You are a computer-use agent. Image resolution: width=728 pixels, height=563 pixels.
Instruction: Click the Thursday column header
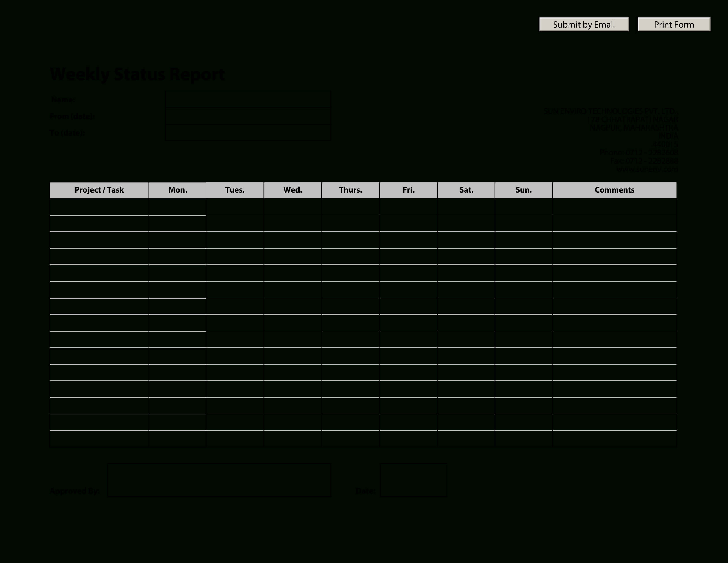coord(350,189)
